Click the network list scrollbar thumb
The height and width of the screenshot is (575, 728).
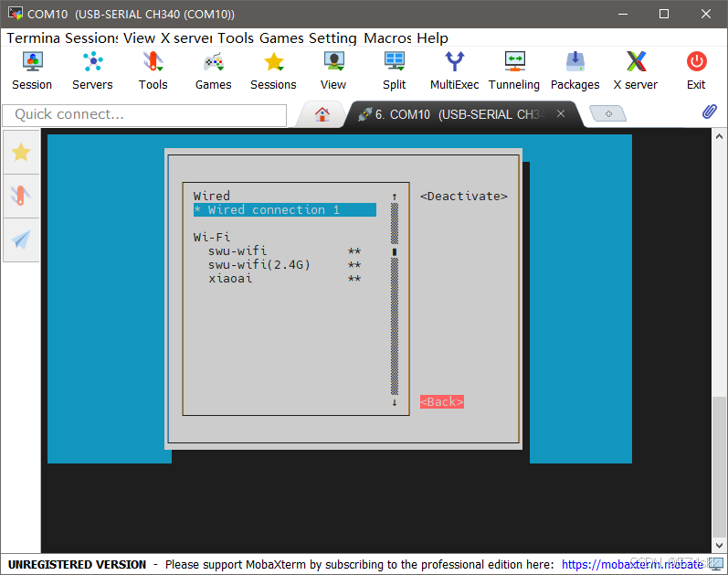[x=395, y=251]
